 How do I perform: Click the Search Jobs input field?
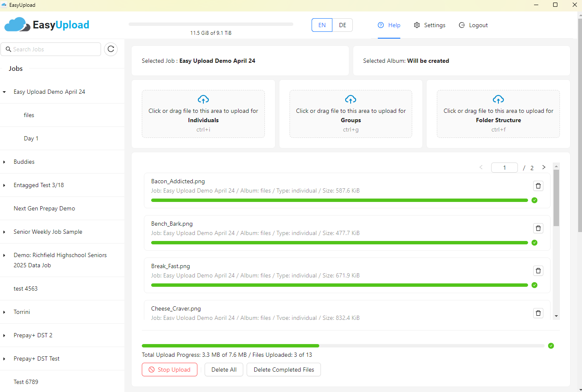pos(51,49)
